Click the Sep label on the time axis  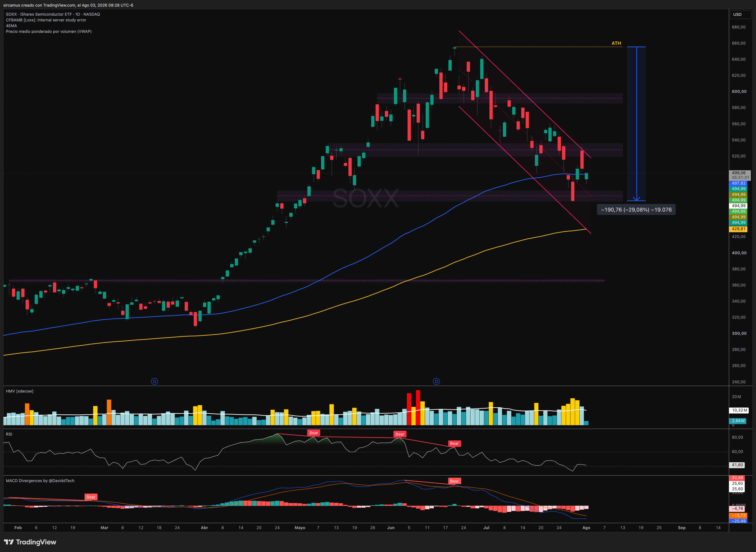click(x=682, y=527)
